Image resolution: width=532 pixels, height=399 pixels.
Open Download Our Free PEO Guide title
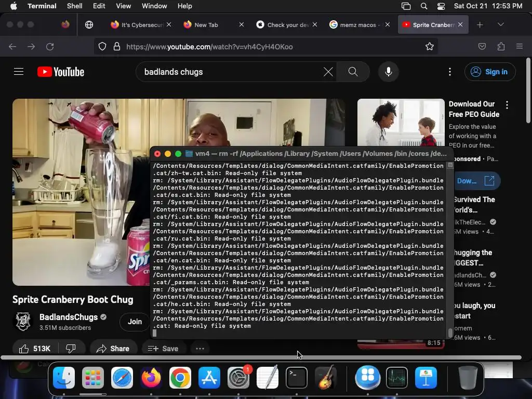474,109
